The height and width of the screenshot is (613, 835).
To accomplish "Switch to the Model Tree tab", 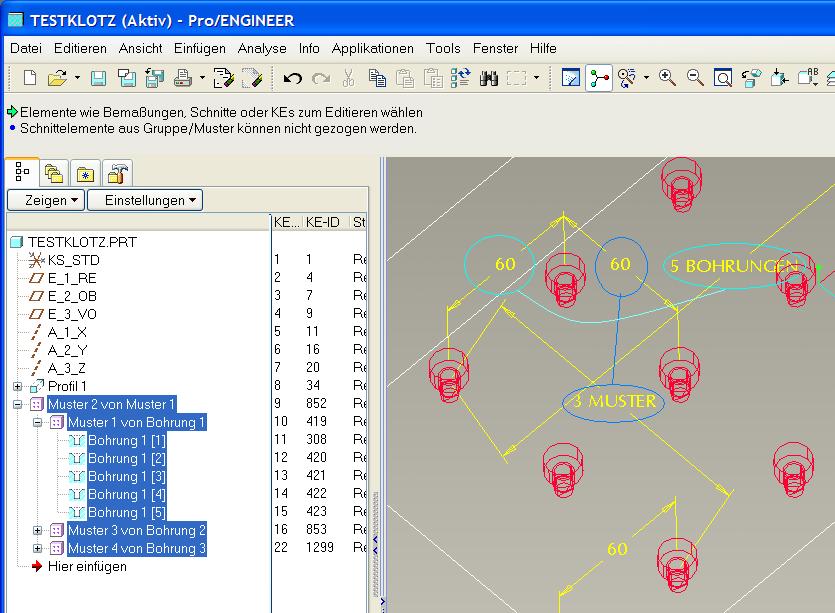I will (x=22, y=172).
